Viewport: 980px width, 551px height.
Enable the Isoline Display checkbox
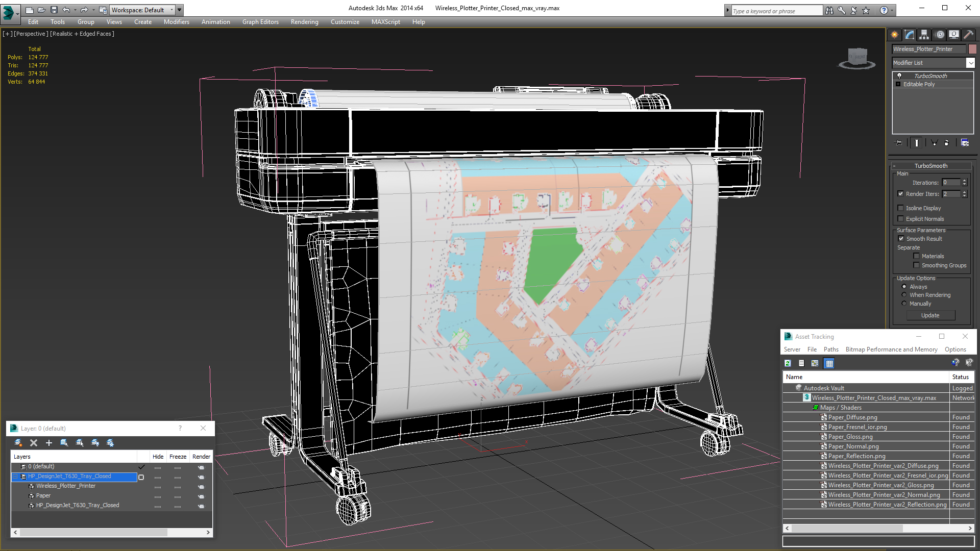(x=901, y=208)
